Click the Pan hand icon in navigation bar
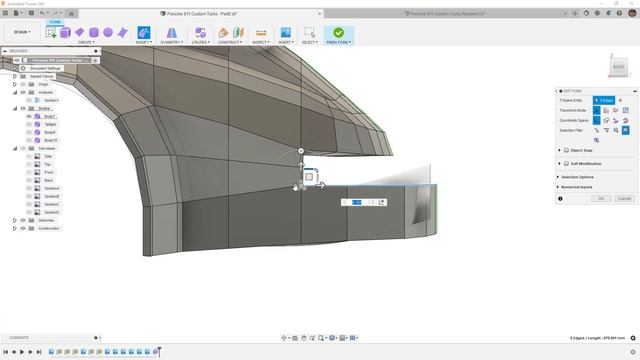The image size is (640, 360). pos(304,338)
